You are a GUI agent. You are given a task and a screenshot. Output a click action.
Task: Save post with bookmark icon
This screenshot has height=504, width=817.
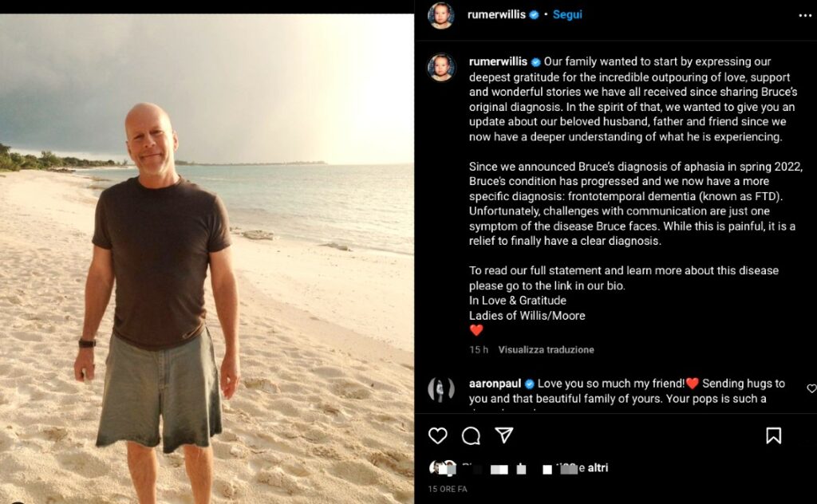tap(774, 435)
